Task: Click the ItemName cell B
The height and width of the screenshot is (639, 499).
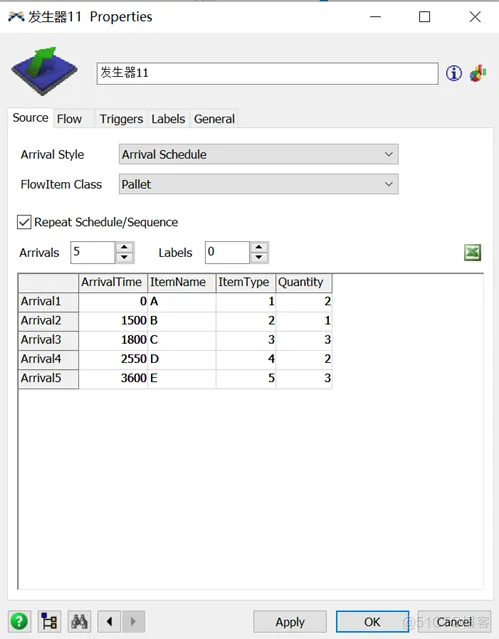Action: (x=181, y=321)
